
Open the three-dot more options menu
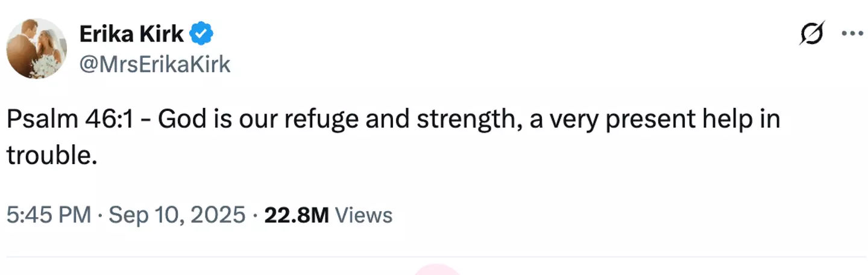(x=852, y=34)
